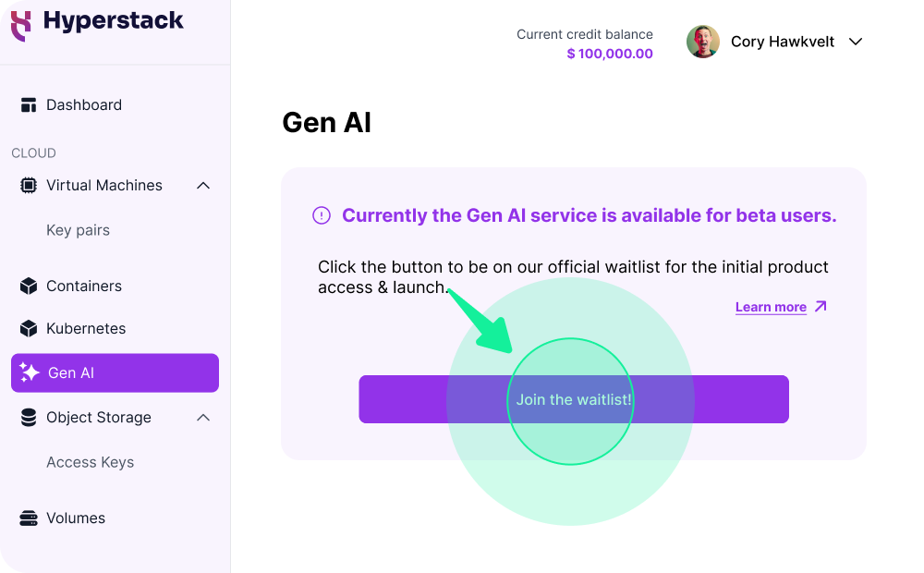Click the Volumes disk stack icon

tap(29, 518)
